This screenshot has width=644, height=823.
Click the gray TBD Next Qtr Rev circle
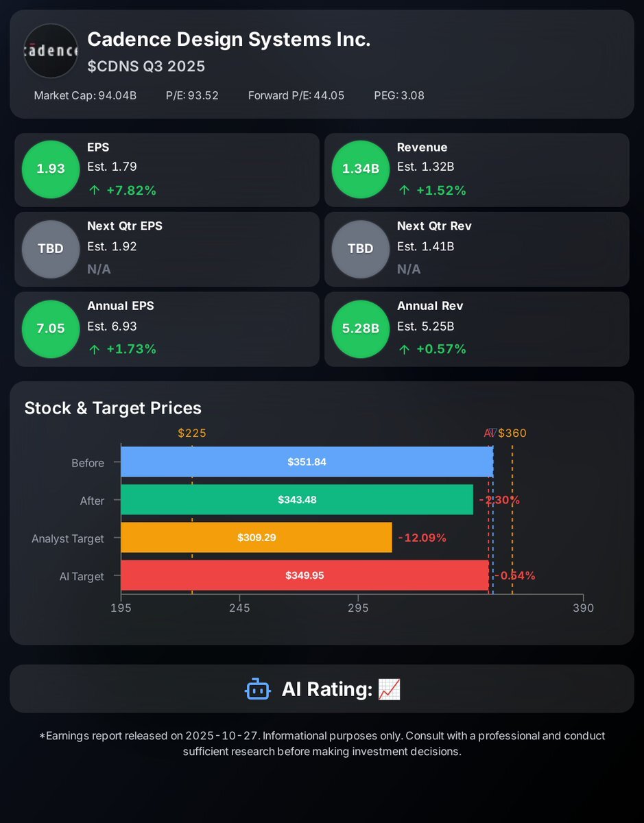click(x=361, y=248)
